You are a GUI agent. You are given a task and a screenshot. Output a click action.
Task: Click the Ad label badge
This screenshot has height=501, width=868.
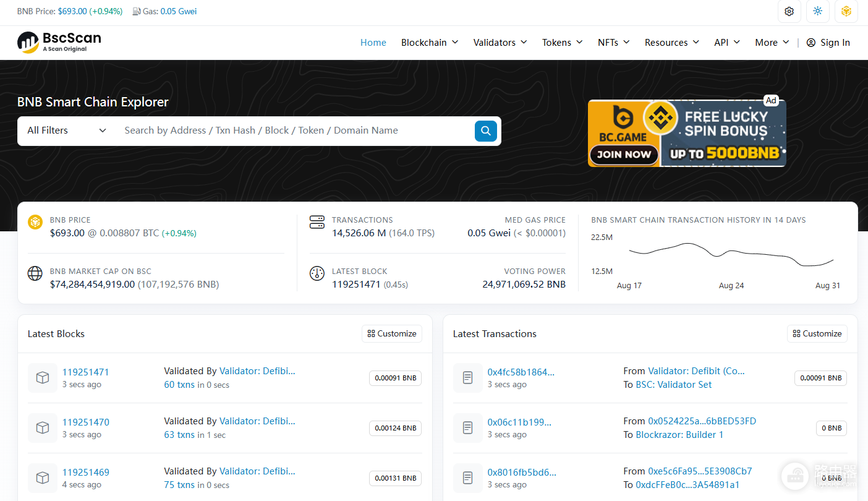[x=770, y=100]
